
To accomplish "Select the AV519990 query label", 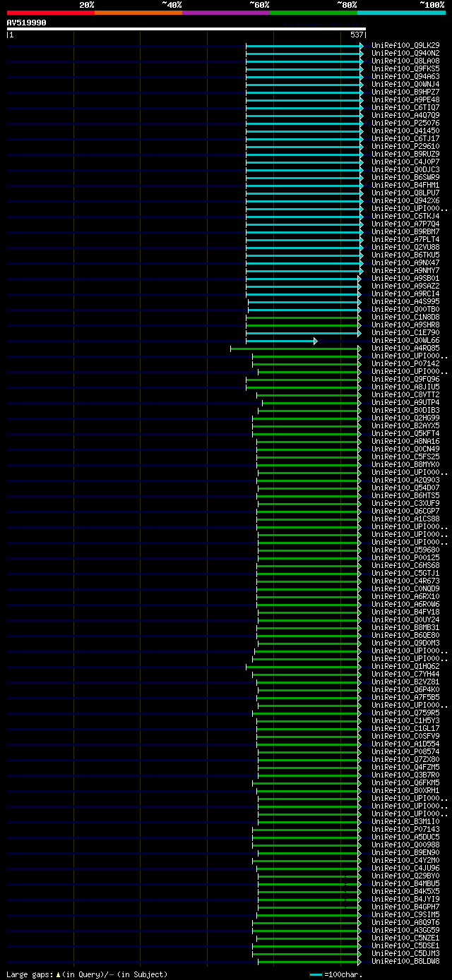I will (x=27, y=23).
